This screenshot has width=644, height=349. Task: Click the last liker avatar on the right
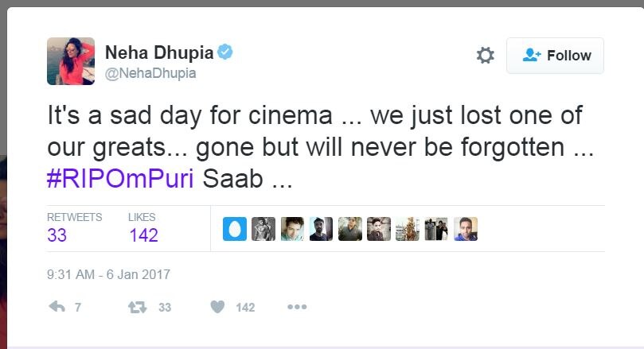pos(465,229)
